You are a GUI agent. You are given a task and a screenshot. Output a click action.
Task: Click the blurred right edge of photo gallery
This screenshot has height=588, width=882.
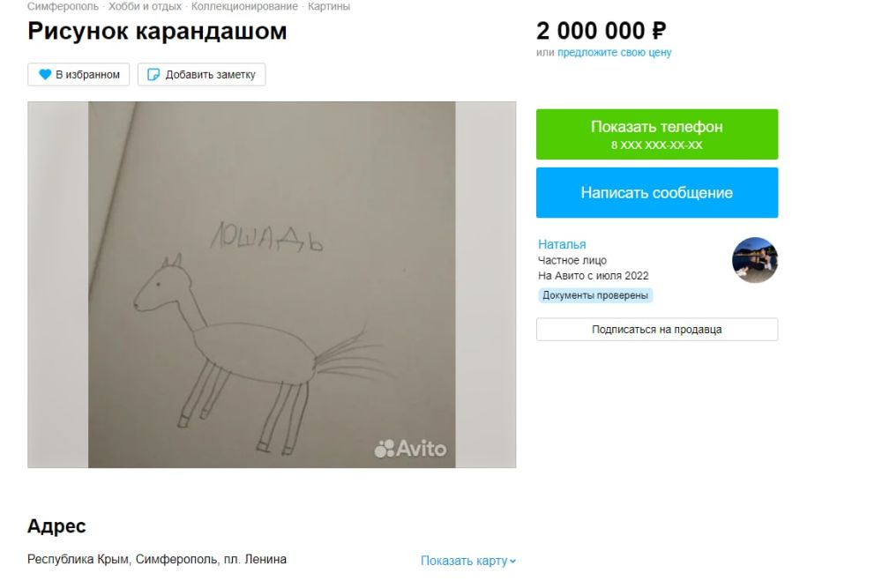point(486,285)
